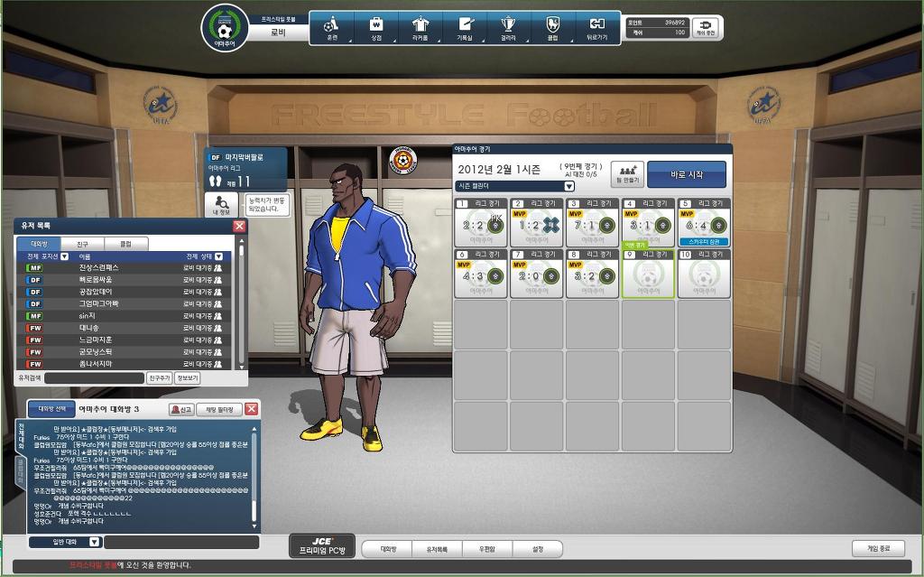The width and height of the screenshot is (924, 577).
Task: Open 내 정보 profile icon
Action: (x=221, y=205)
